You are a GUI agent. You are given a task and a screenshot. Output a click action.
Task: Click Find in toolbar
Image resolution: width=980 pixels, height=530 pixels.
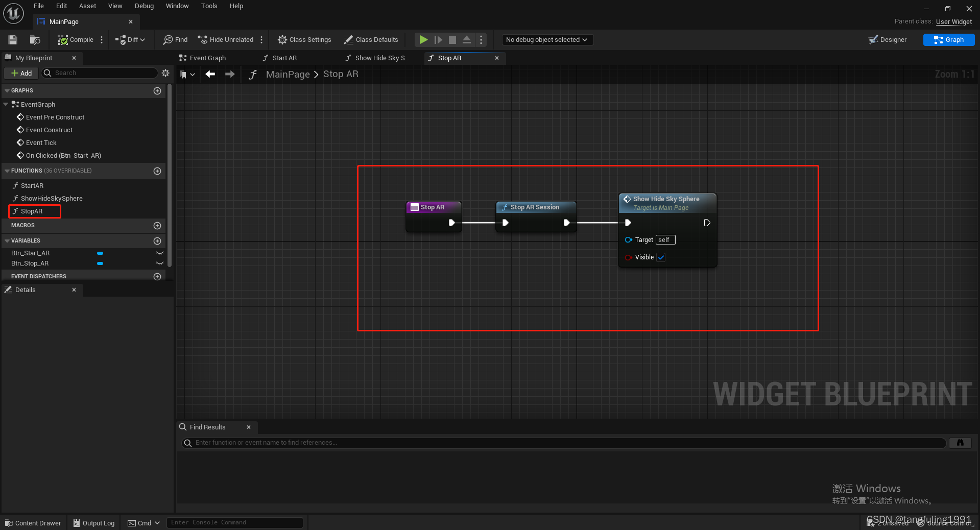175,40
